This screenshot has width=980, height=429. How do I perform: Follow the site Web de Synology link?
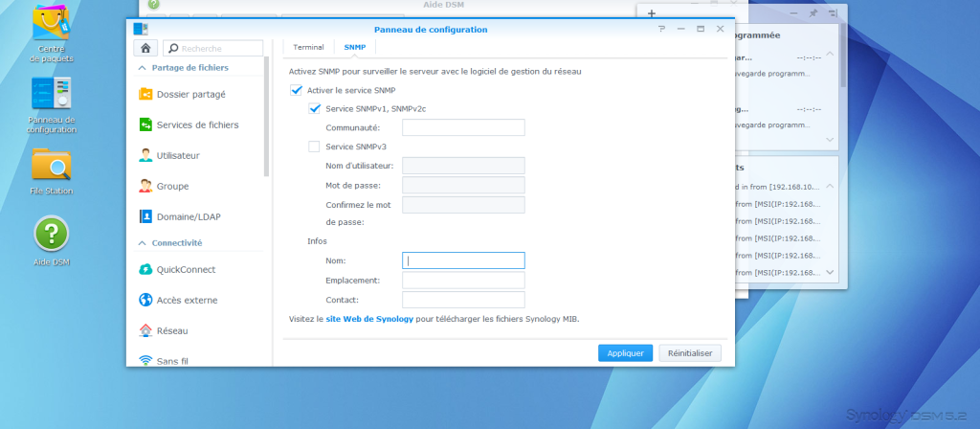coord(369,319)
